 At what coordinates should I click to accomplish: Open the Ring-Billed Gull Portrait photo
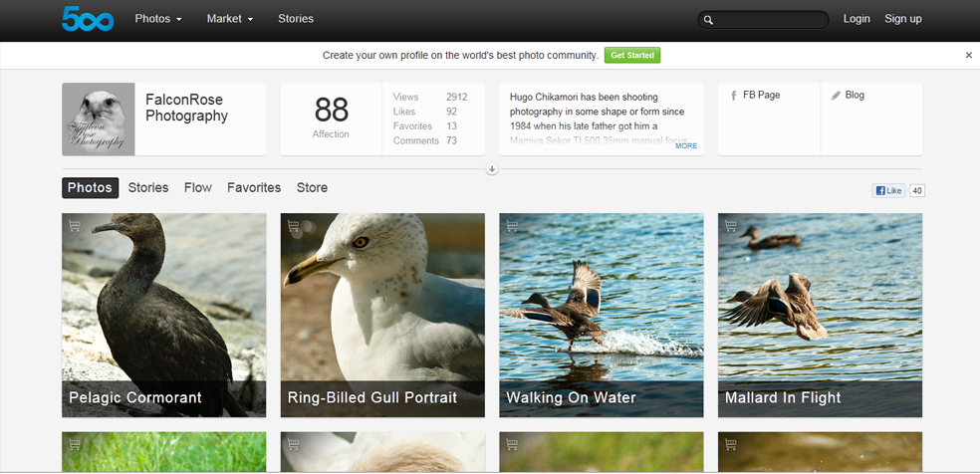point(382,316)
